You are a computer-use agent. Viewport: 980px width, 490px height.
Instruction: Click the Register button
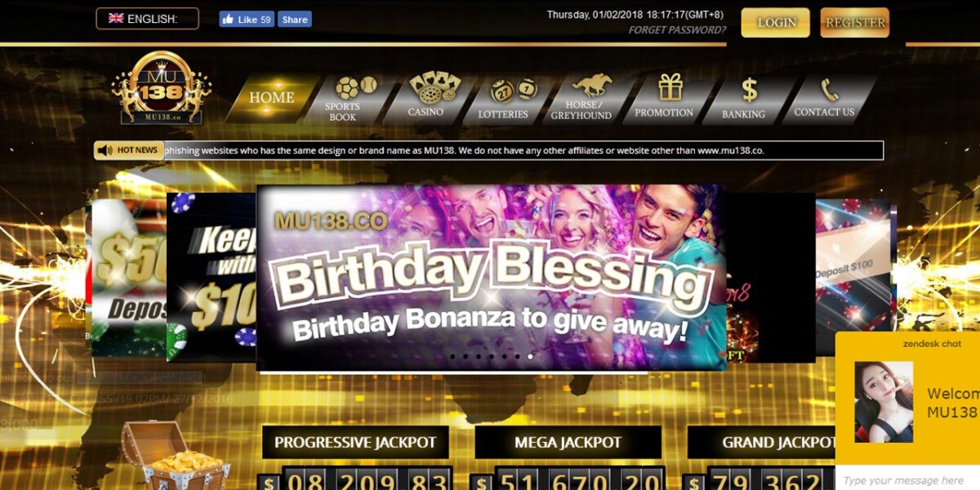click(x=854, y=23)
